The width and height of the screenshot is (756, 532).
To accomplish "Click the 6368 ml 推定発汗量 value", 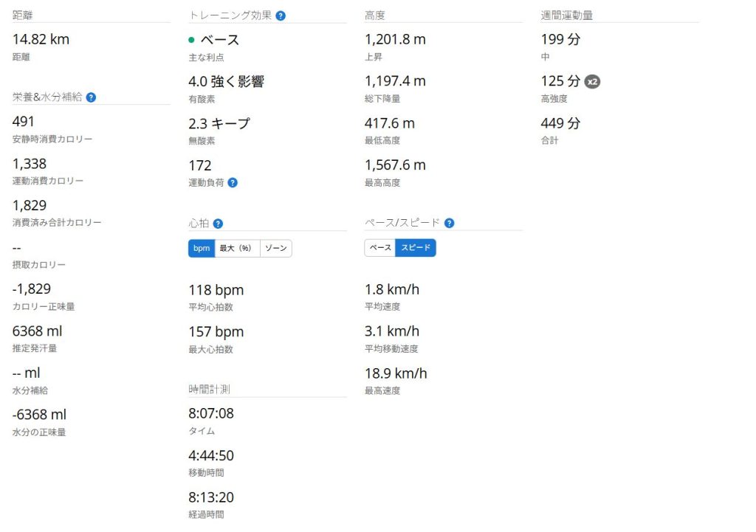I will (37, 331).
